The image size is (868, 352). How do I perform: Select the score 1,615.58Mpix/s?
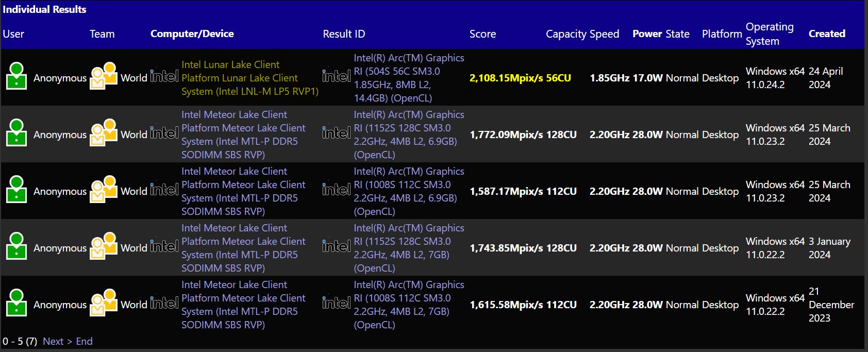[506, 305]
